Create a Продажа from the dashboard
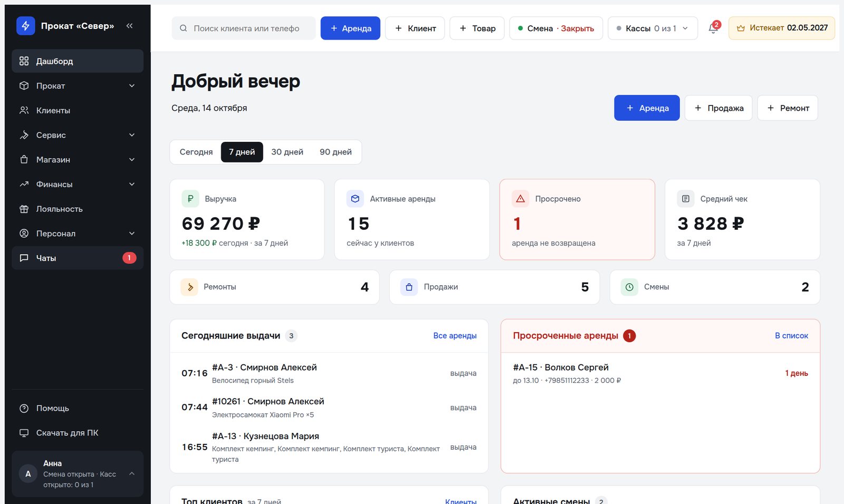Viewport: 844px width, 504px height. (718, 108)
